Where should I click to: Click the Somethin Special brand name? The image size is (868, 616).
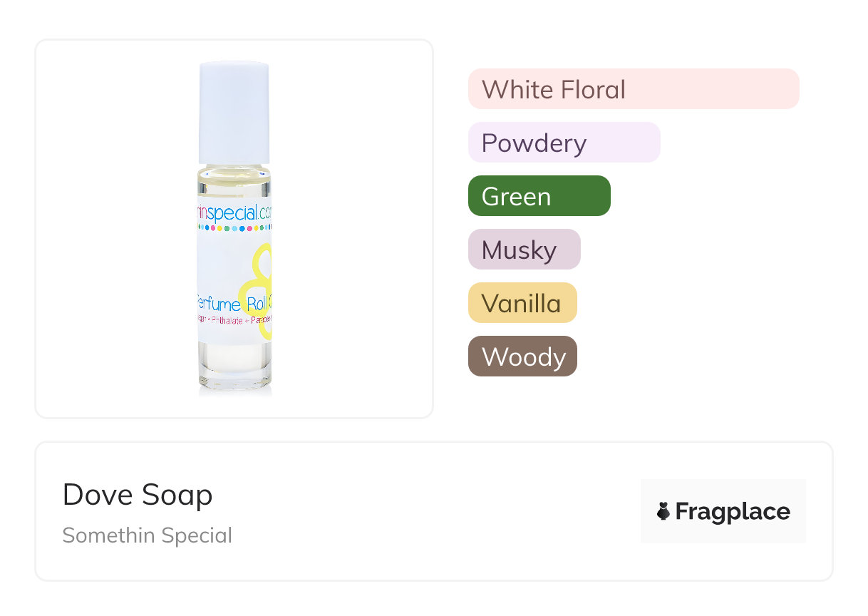tap(147, 535)
